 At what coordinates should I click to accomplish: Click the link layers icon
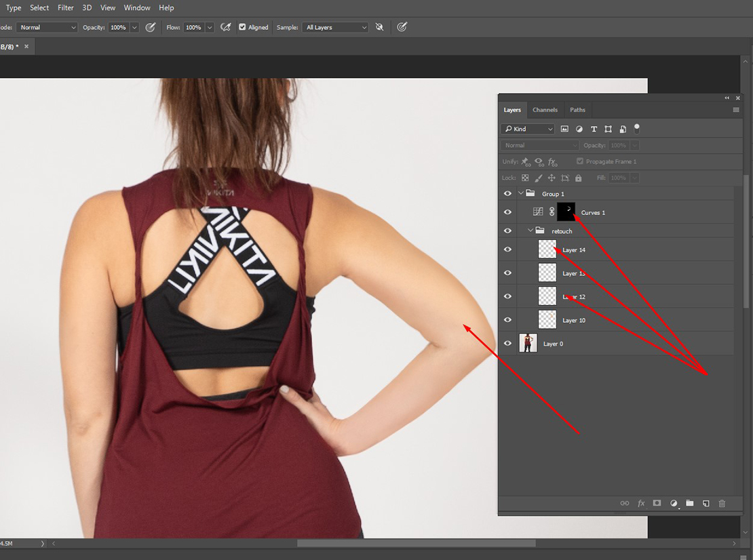tap(624, 503)
